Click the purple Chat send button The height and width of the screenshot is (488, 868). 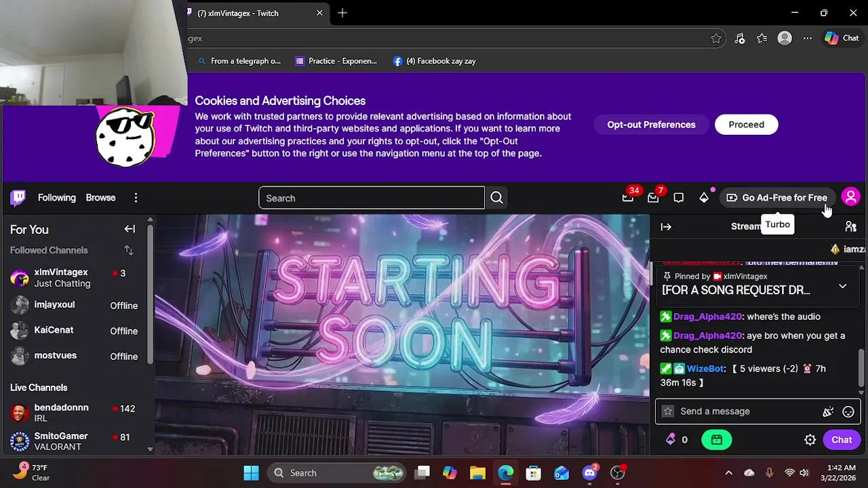coord(842,440)
